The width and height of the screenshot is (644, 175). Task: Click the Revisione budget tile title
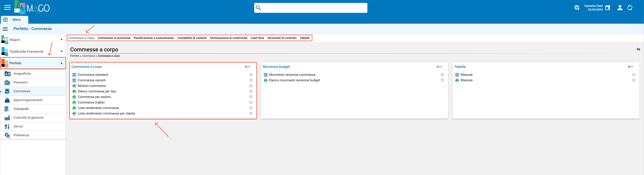(276, 67)
